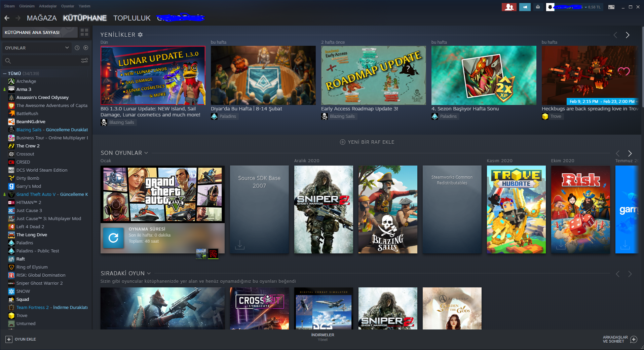Open the Risk game cover
Screen dimensions: 644x350
580,209
